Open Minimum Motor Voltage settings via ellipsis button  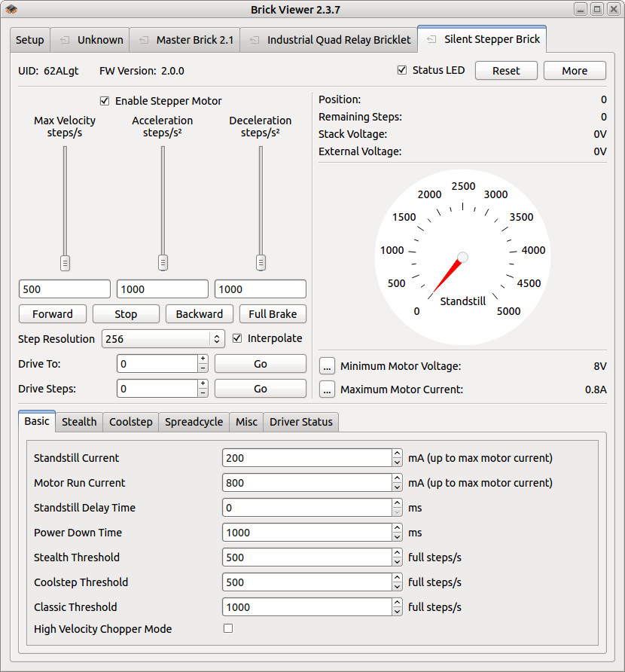pyautogui.click(x=327, y=366)
